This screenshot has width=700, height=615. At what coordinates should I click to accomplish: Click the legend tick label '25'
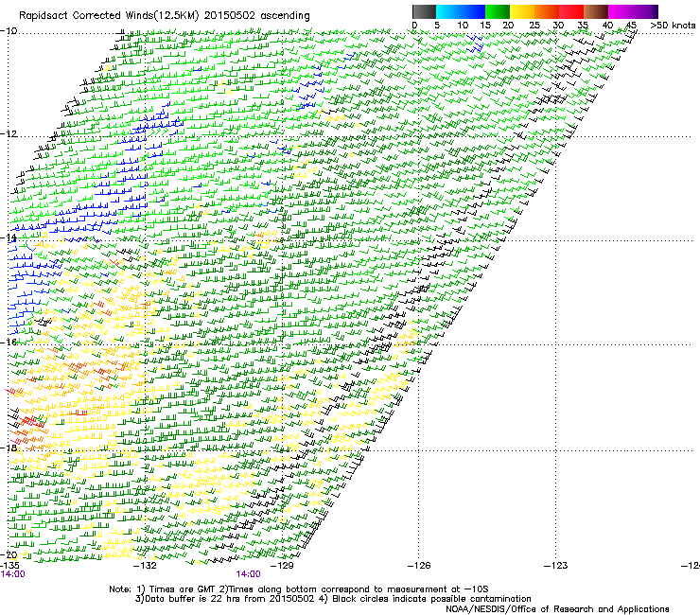tap(534, 26)
